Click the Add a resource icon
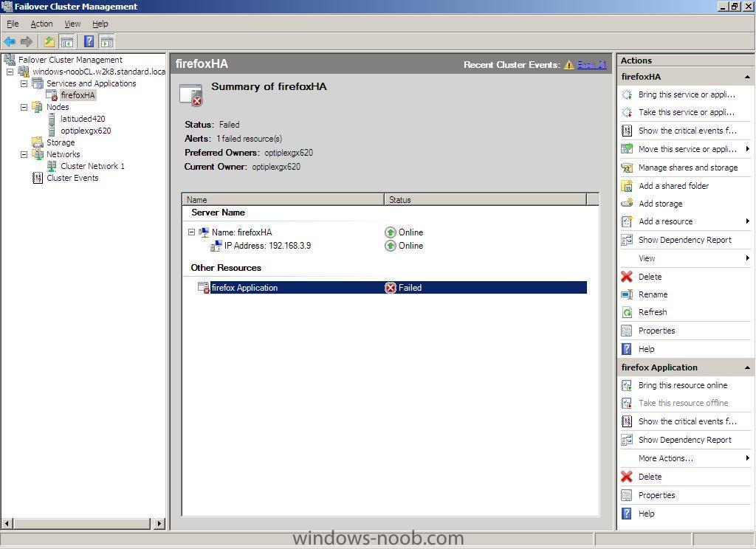The width and height of the screenshot is (756, 549). (x=626, y=221)
